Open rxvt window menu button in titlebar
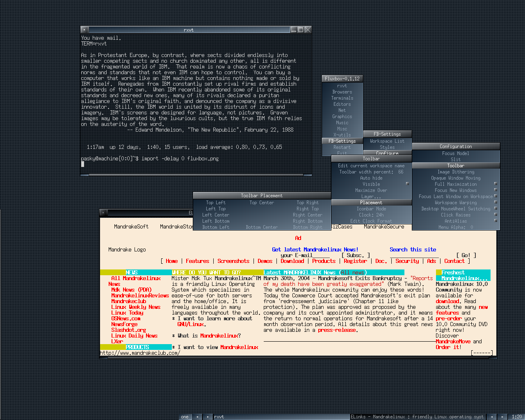This screenshot has height=420, width=525. click(x=84, y=30)
